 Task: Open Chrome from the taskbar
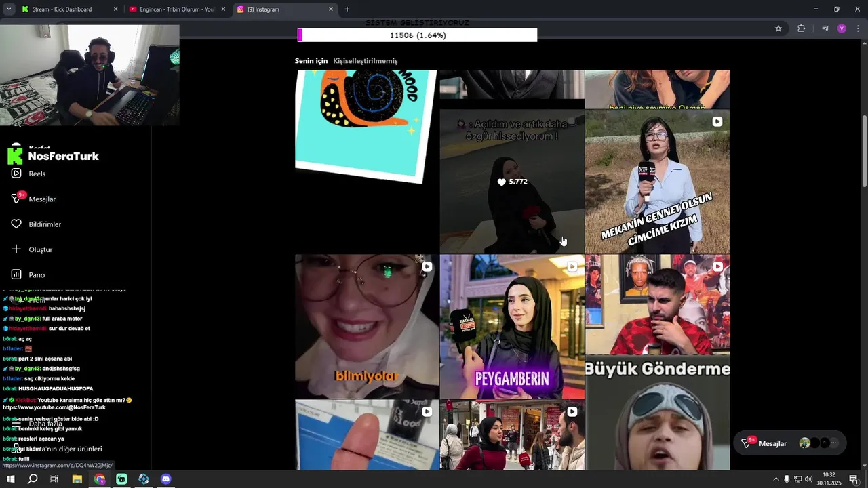(x=100, y=479)
